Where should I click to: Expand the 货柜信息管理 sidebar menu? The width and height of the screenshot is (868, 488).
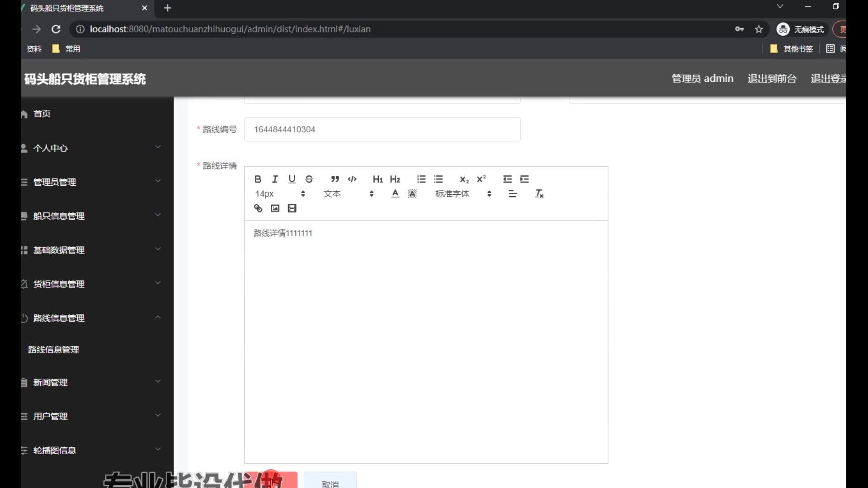tap(97, 283)
